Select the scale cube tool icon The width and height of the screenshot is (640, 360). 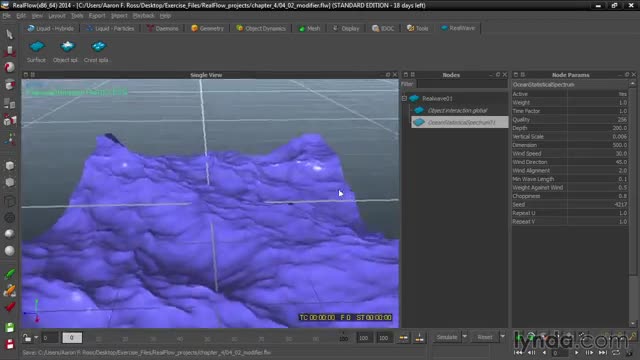[9, 85]
